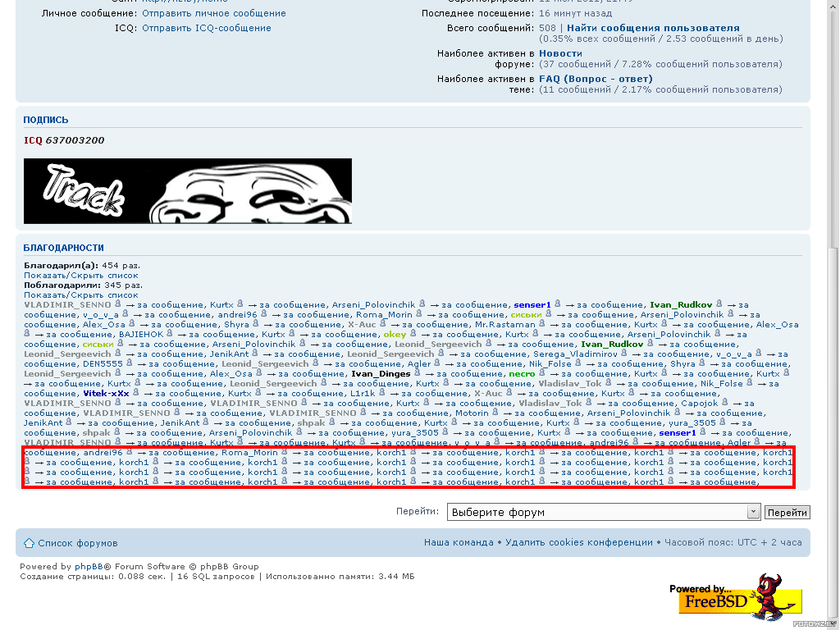This screenshot has width=840, height=630.
Task: Click the profile icon after okey username
Action: tap(413, 333)
